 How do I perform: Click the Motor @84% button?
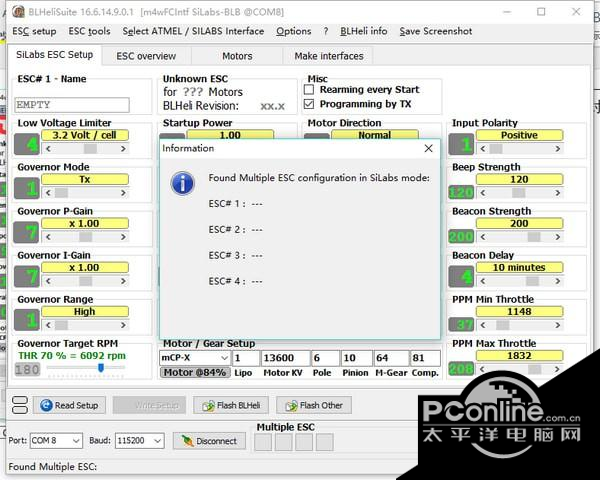coord(195,372)
